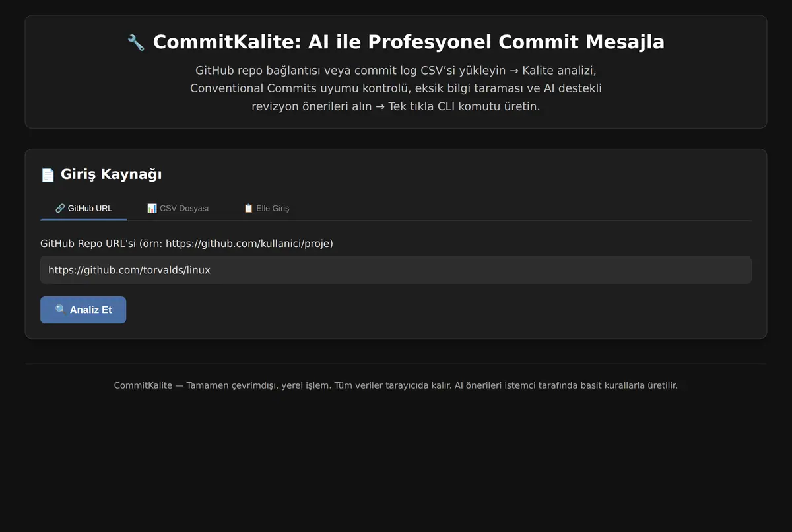Select the Elle Giriş tab
The height and width of the screenshot is (532, 792).
[x=267, y=208]
